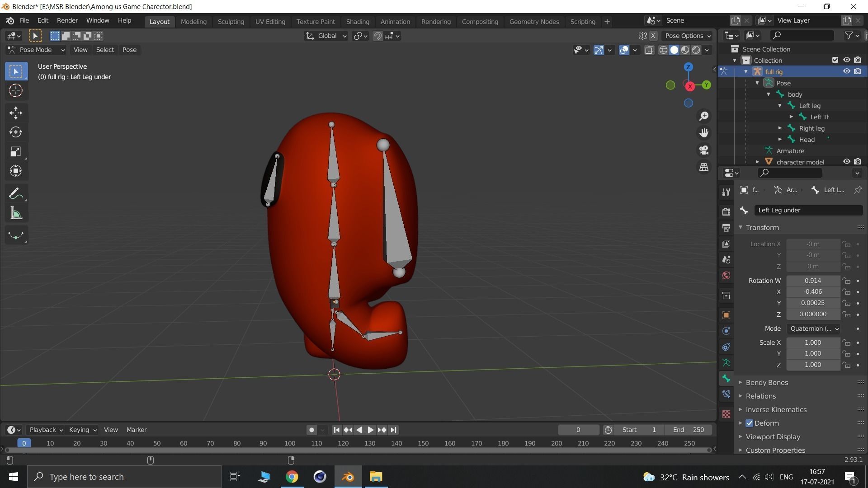868x488 pixels.
Task: Open Bone Constraints properties tab
Action: click(726, 394)
